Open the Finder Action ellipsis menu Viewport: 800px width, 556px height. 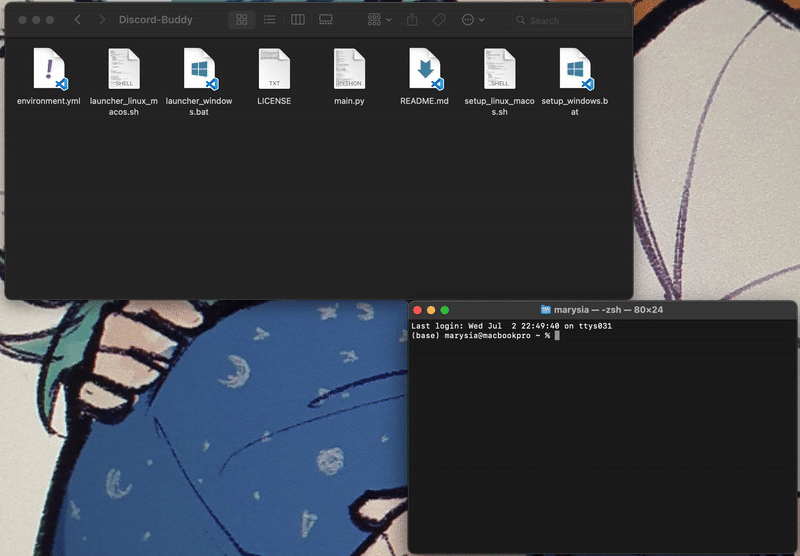coord(473,20)
